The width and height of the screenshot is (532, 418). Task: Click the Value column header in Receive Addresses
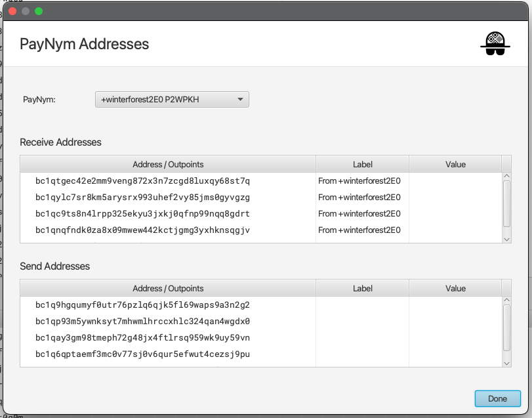click(x=456, y=164)
